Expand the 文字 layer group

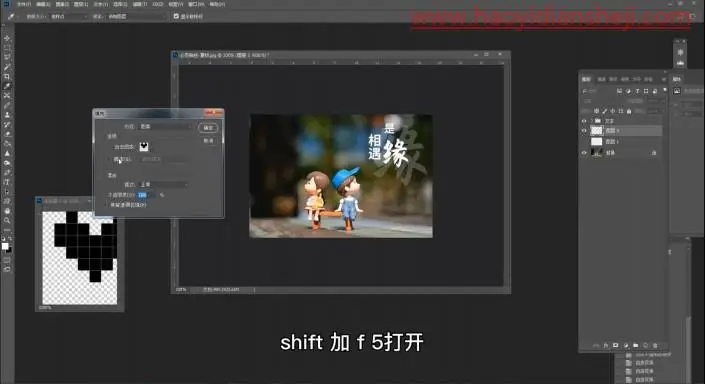tap(591, 121)
